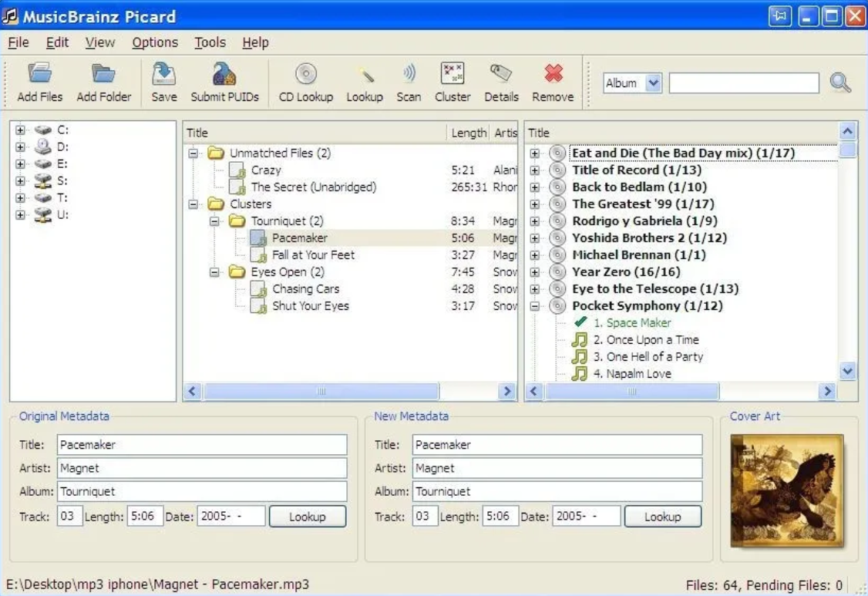Click the disc icon beside Year Zero
Viewport: 868px width, 596px height.
pos(557,272)
